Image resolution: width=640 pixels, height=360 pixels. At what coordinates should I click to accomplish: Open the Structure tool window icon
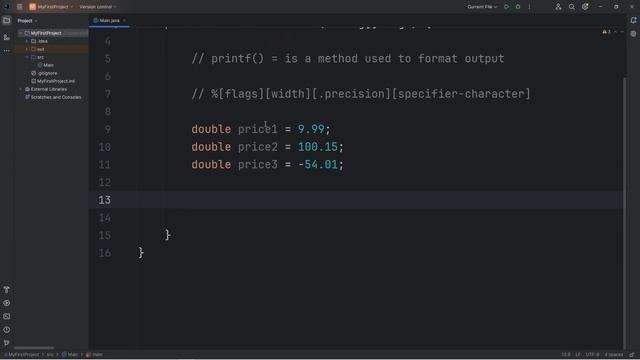[7, 37]
